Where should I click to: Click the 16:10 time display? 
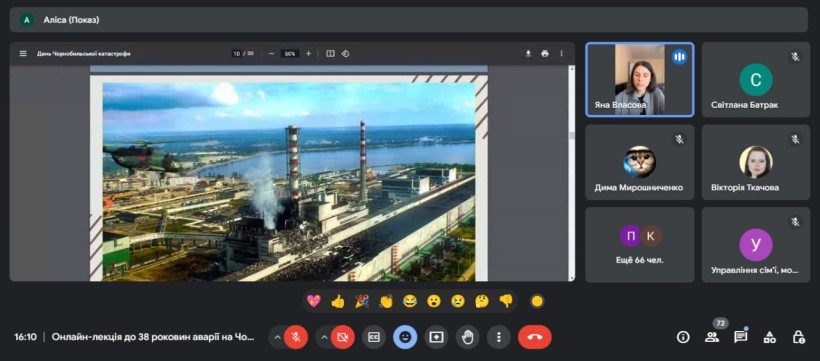(26, 337)
